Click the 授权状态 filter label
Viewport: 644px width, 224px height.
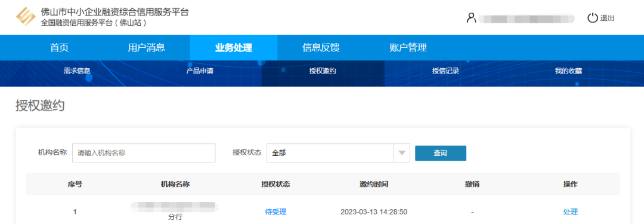(247, 152)
